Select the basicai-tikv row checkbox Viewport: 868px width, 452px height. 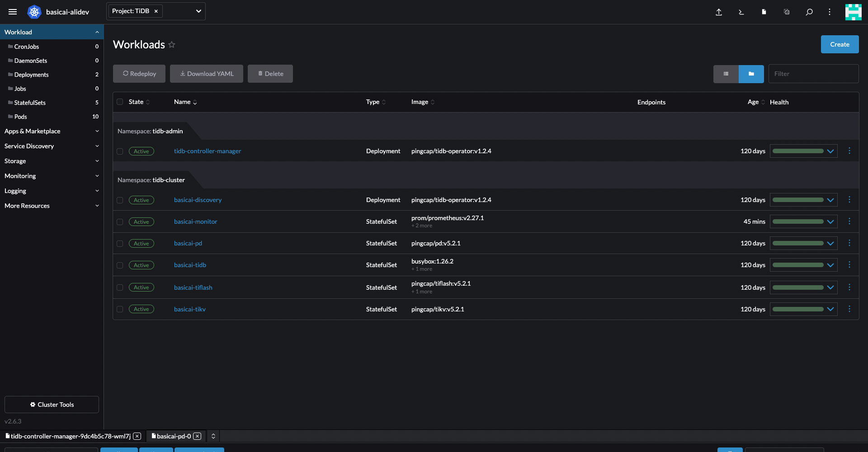point(120,309)
